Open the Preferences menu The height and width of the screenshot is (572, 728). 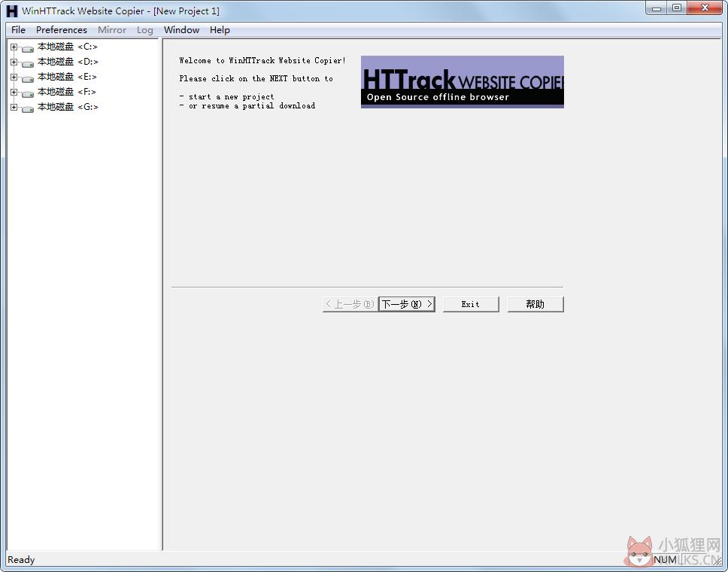point(62,30)
